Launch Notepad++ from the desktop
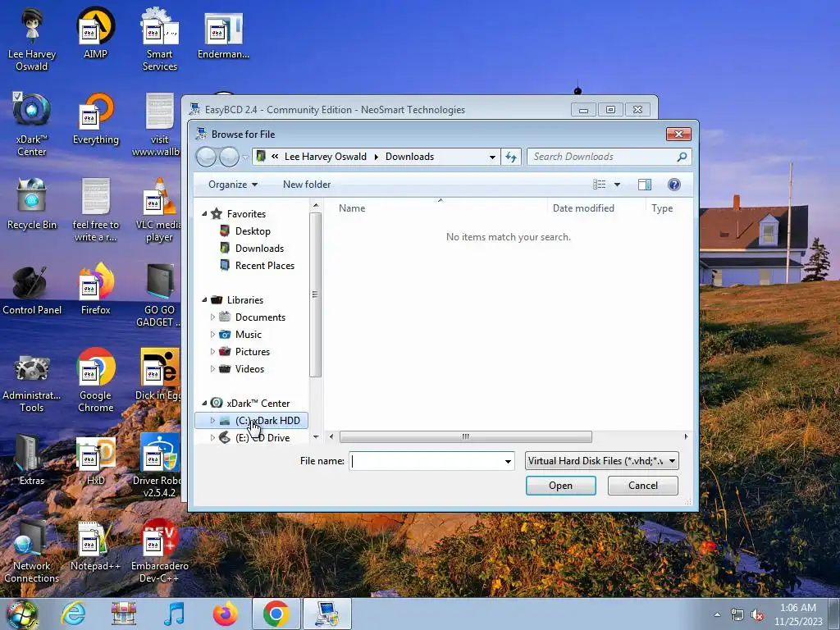 tap(95, 545)
